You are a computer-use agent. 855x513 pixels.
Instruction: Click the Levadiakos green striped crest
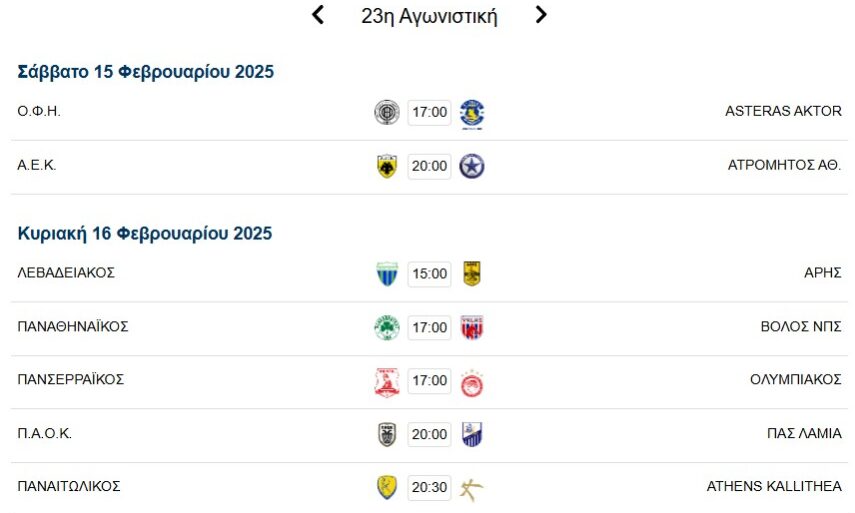tap(386, 274)
